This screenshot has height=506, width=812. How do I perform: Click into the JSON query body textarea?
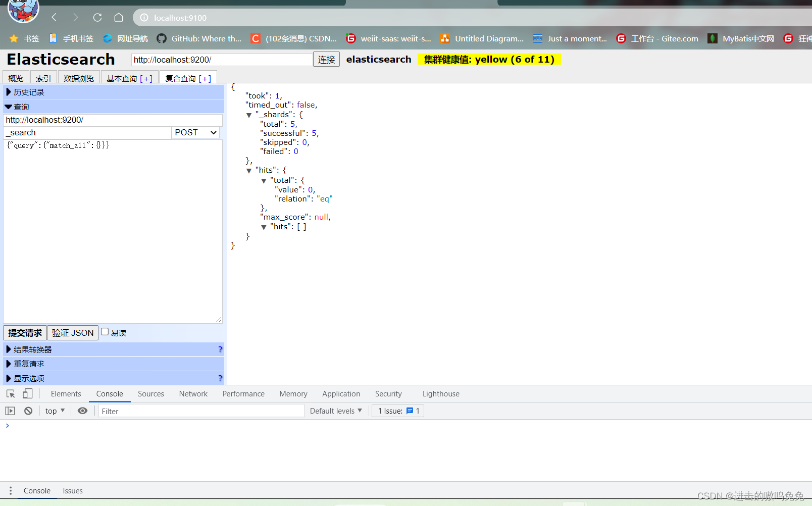(x=113, y=231)
